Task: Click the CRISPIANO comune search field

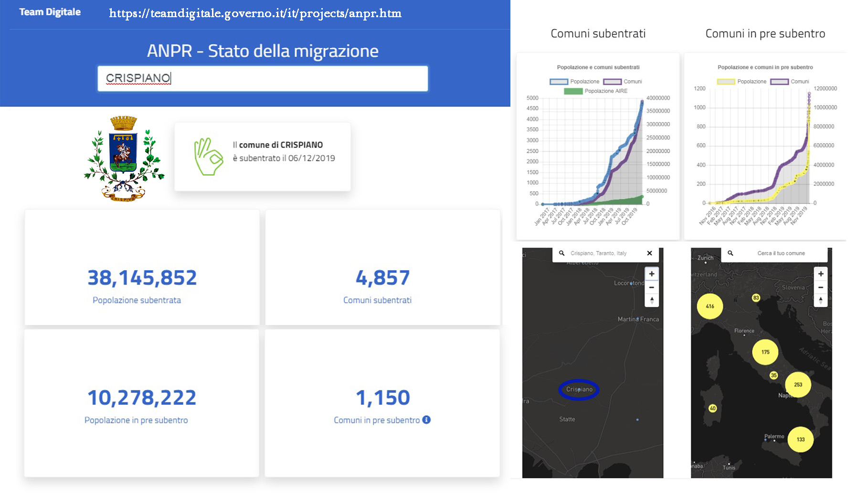Action: (x=263, y=78)
